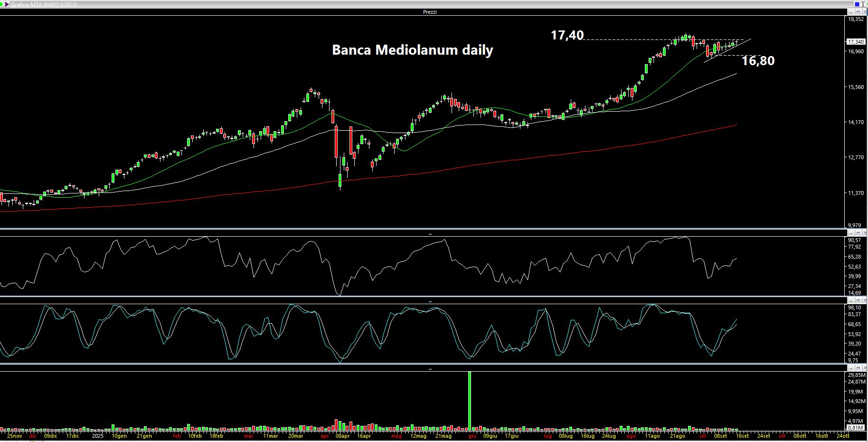Click the 21mag date on time axis
868x442 pixels.
[443, 436]
